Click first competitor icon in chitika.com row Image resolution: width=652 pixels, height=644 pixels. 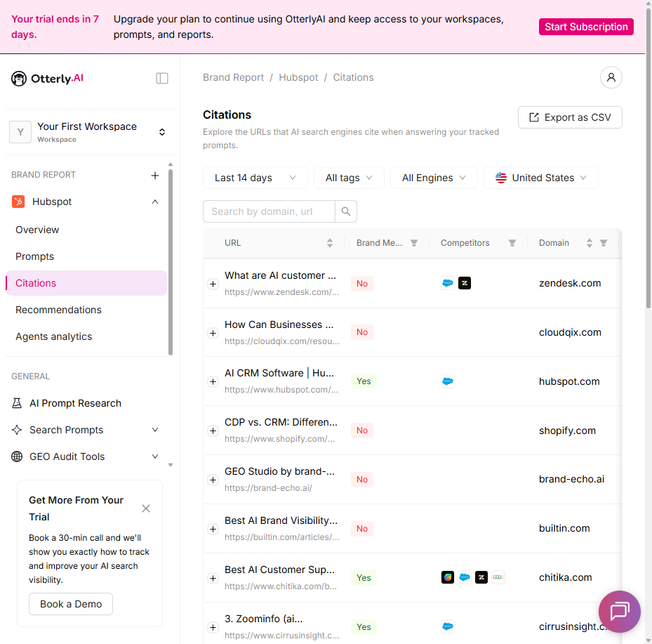(x=448, y=577)
